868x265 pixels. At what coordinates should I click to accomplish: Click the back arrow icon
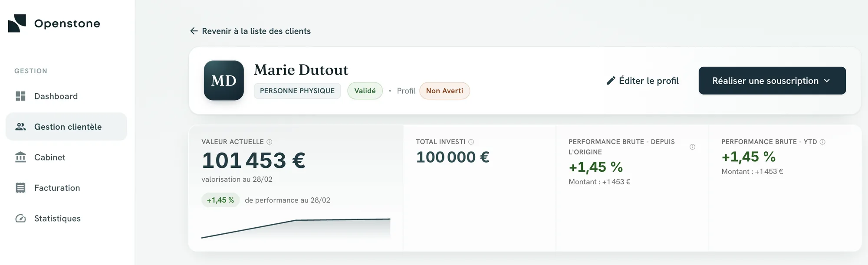[x=194, y=31]
